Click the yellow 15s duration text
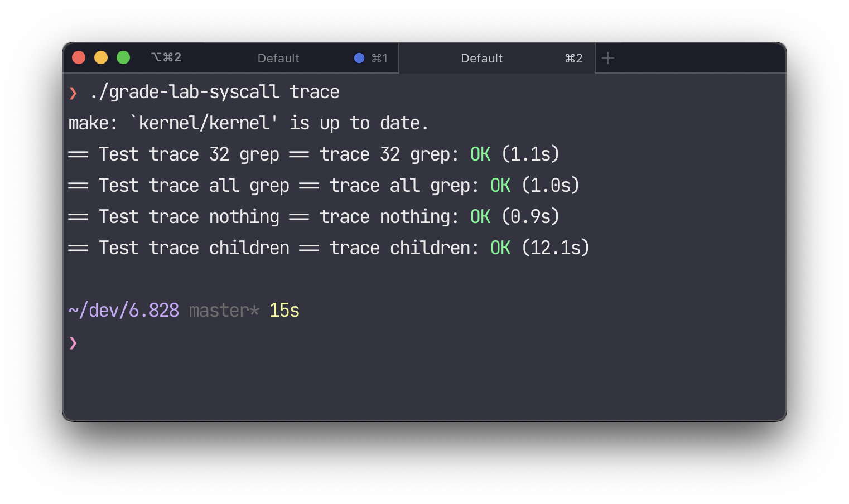 pos(284,311)
